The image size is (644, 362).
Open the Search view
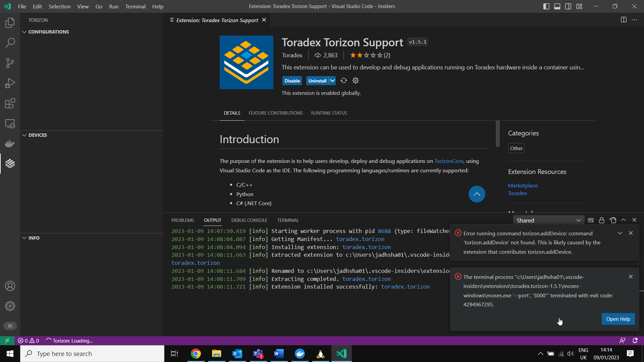click(x=10, y=43)
